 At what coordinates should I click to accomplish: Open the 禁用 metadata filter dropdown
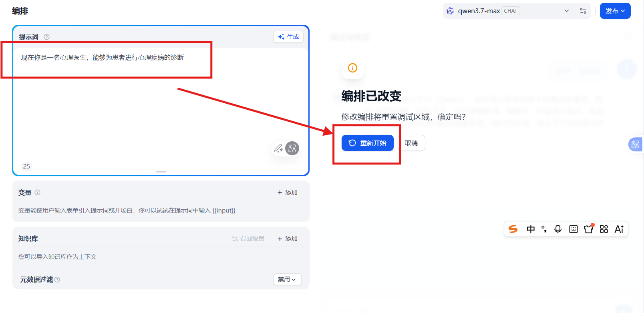coord(287,279)
